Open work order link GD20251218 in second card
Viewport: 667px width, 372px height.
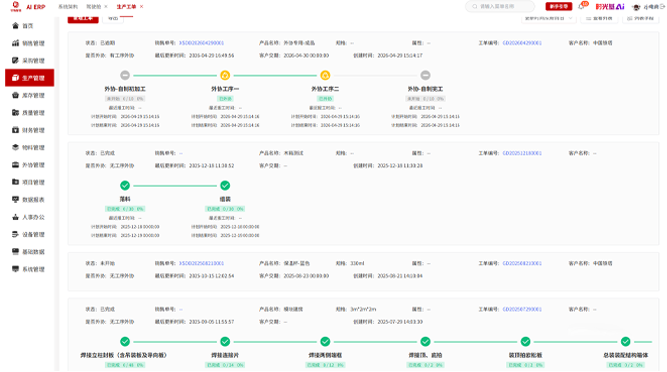(x=522, y=153)
